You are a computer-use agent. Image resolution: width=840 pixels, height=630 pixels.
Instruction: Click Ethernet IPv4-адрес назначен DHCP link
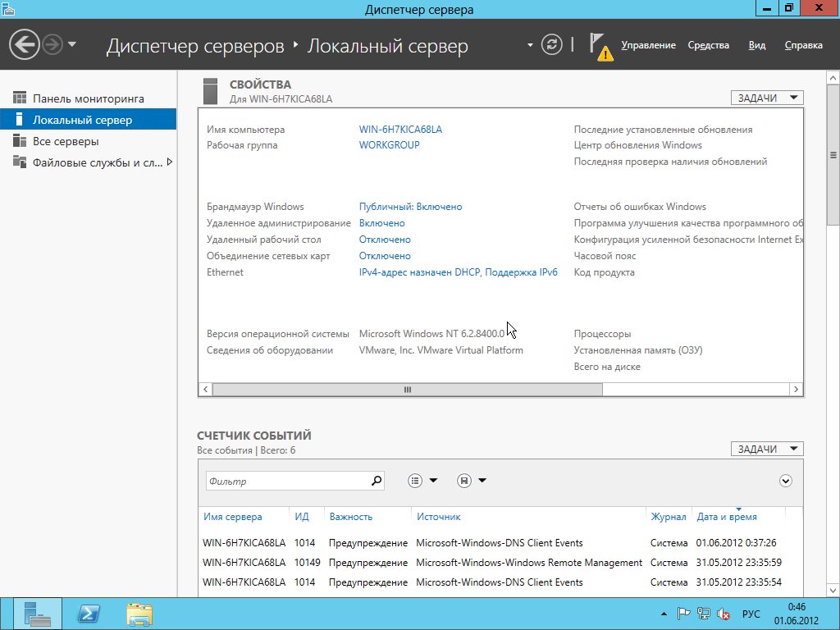(x=458, y=272)
